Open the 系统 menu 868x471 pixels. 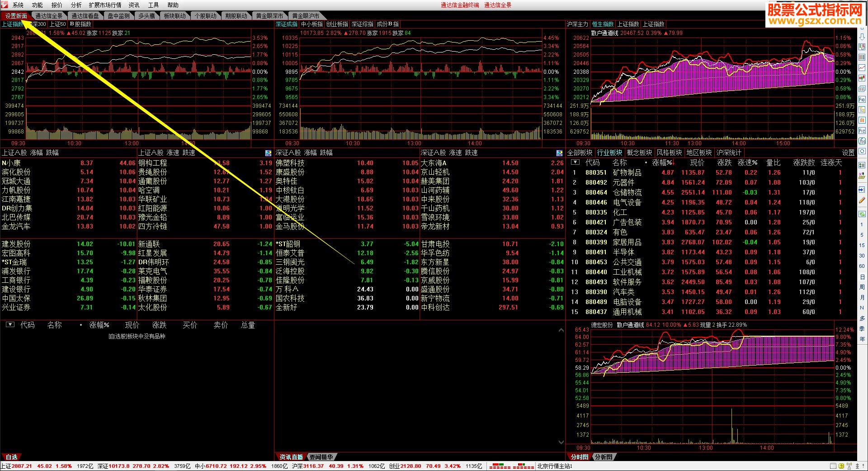[x=18, y=5]
